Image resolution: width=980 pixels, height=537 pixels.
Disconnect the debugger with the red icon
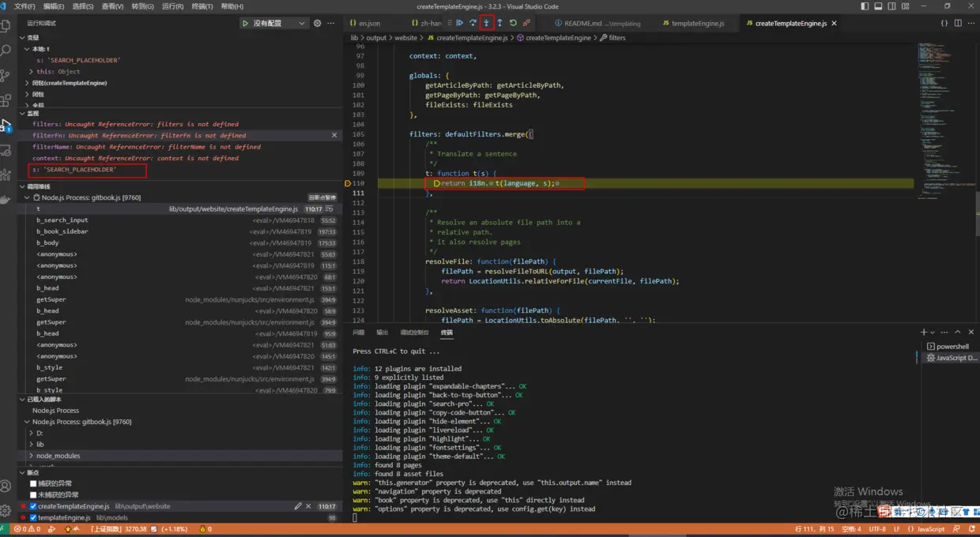(526, 23)
